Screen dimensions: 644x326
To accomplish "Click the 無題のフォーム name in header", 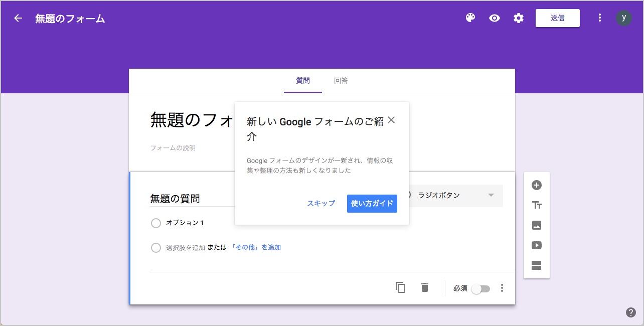I will [x=70, y=19].
